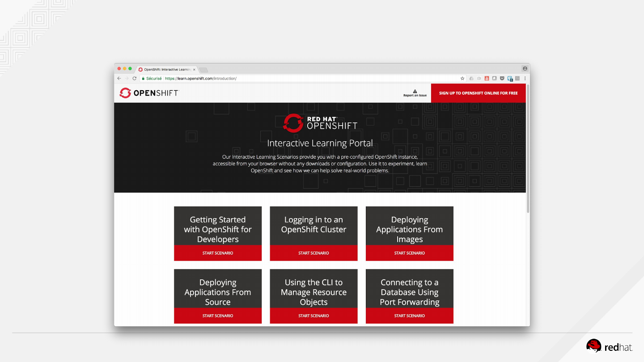Click the Red Hat OpenShift logo in banner
This screenshot has height=362, width=644.
coord(320,123)
